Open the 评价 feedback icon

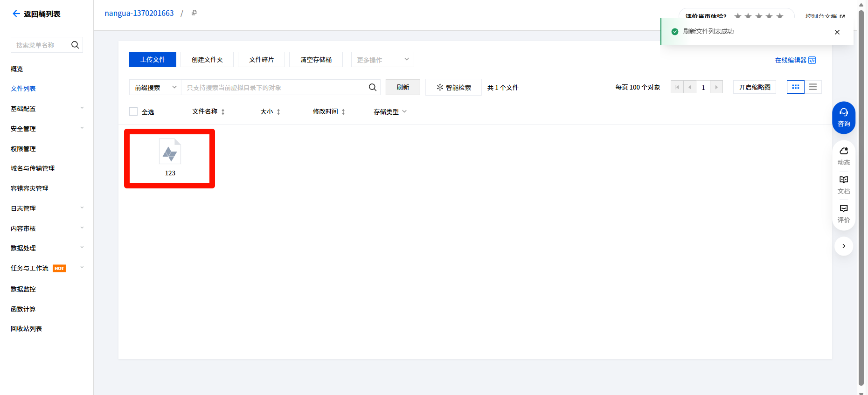pyautogui.click(x=843, y=213)
